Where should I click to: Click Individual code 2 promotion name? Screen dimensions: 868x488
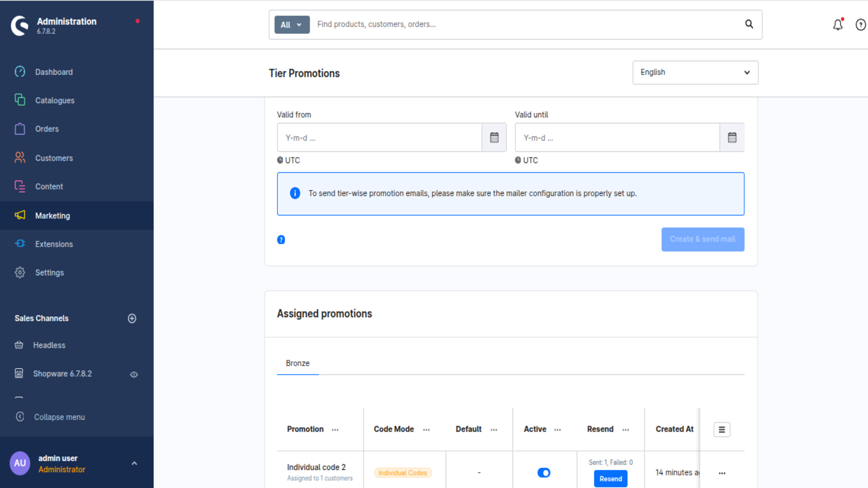click(316, 467)
